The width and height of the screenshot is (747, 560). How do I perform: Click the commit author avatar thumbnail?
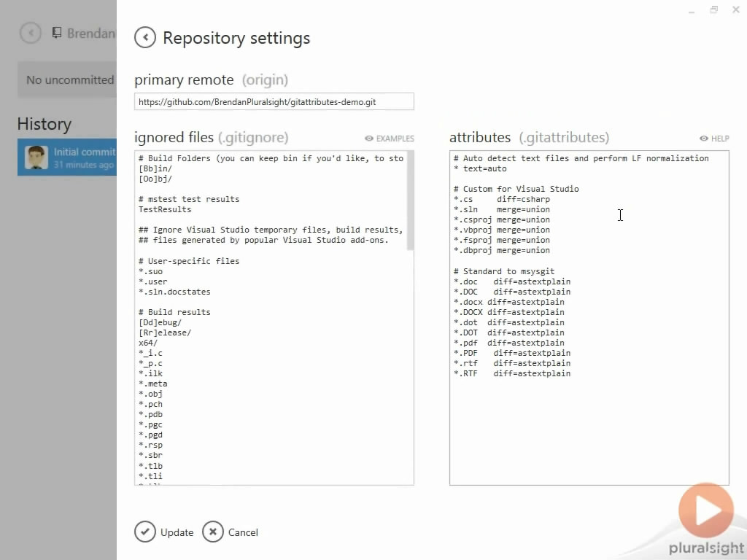coord(36,157)
